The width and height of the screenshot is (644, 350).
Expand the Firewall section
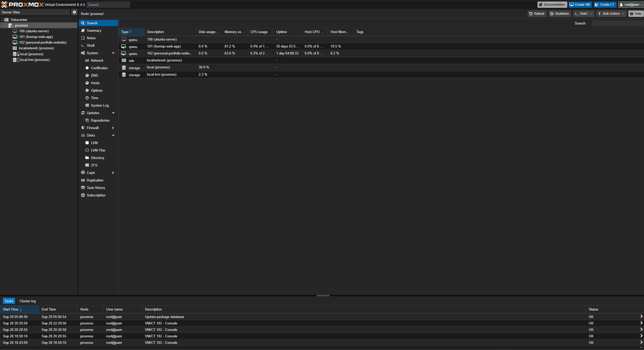pyautogui.click(x=113, y=128)
